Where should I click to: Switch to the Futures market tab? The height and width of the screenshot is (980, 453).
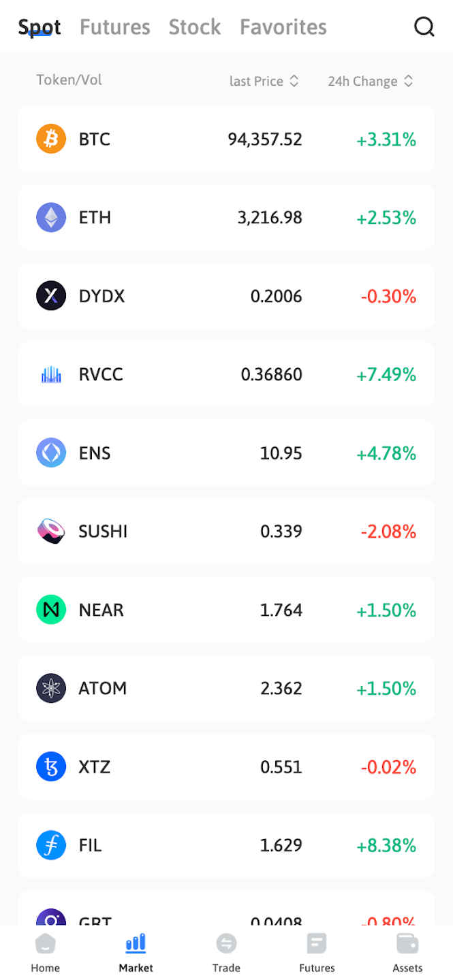[x=114, y=27]
